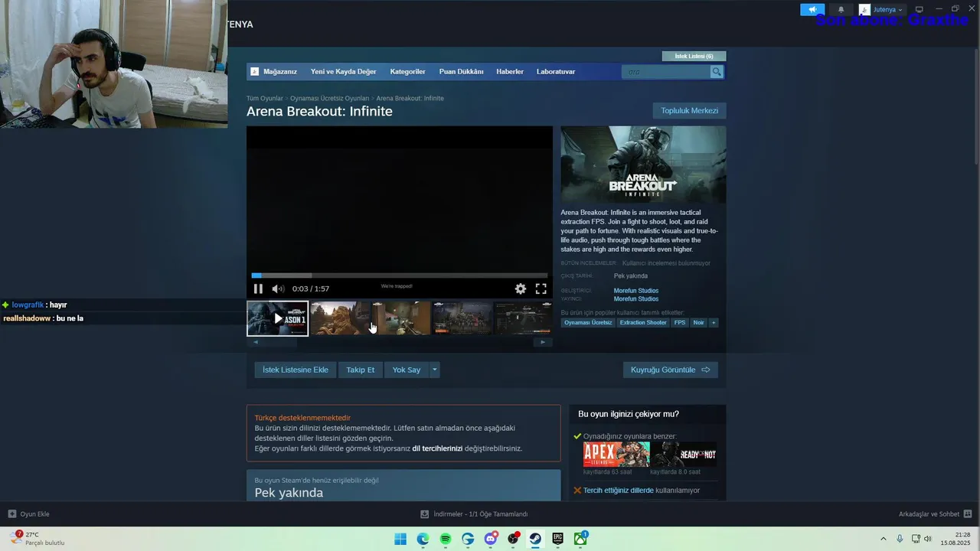Go to Haberler section

[510, 72]
